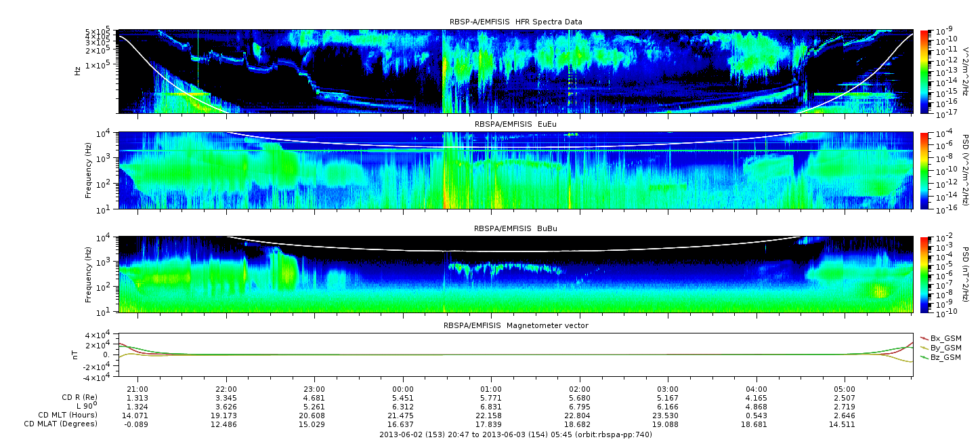Click the RBSPA/EMFISIS EuEu panel title
This screenshot has height=446, width=980.
(x=515, y=125)
